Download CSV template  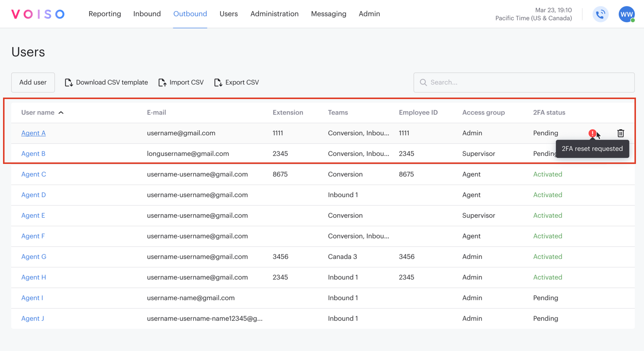tap(106, 82)
